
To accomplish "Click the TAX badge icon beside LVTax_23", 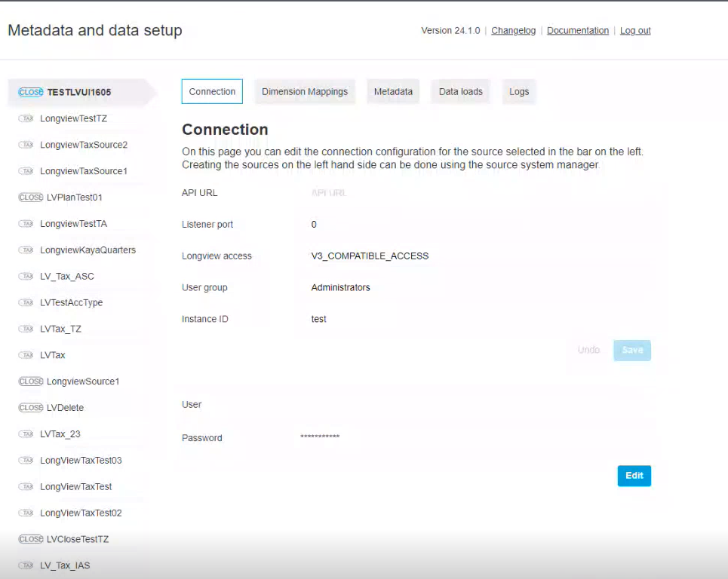I will tap(26, 434).
